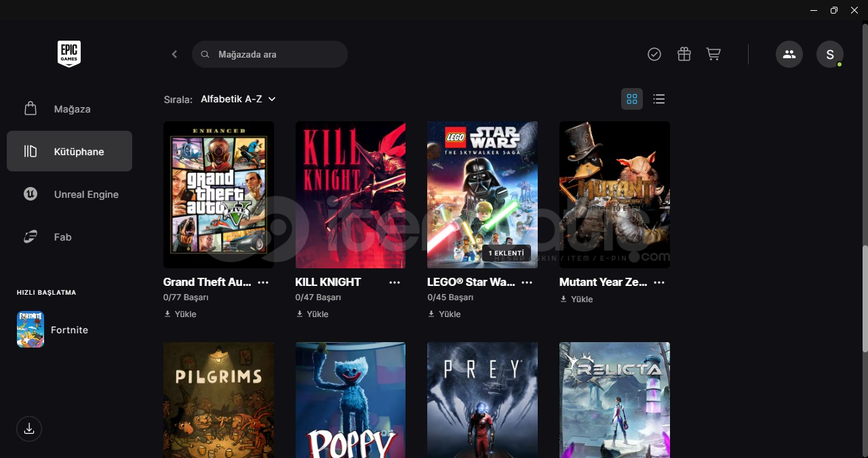Click the Fortnite quick launch icon
Screen dimensions: 868x458
(x=31, y=329)
